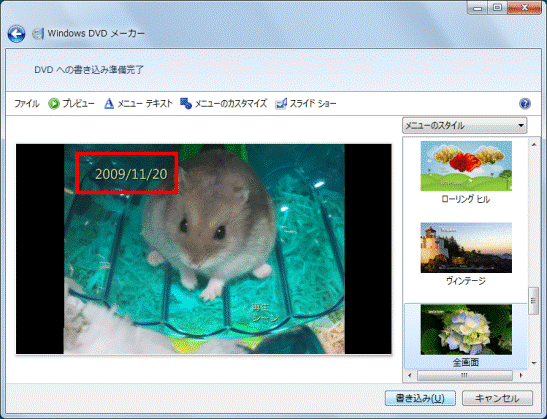Click the シーン label in the preview
The width and height of the screenshot is (547, 419).
(265, 318)
